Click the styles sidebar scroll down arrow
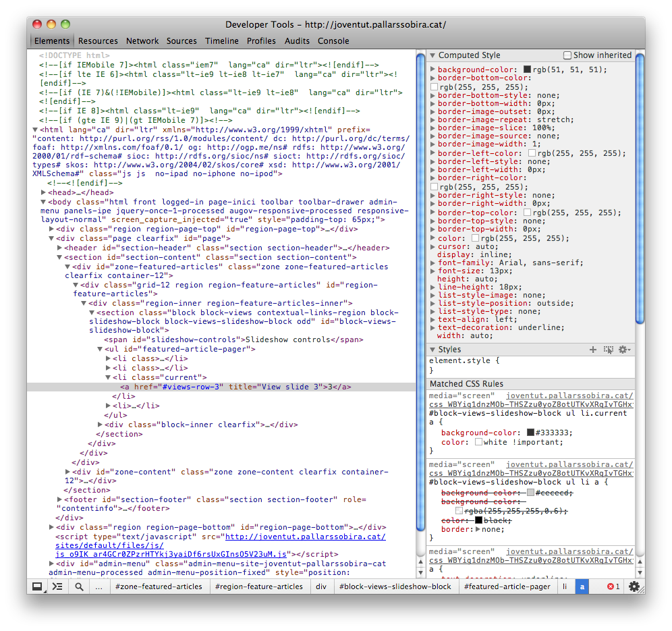Viewport: 672px width, 631px height. pos(640,573)
